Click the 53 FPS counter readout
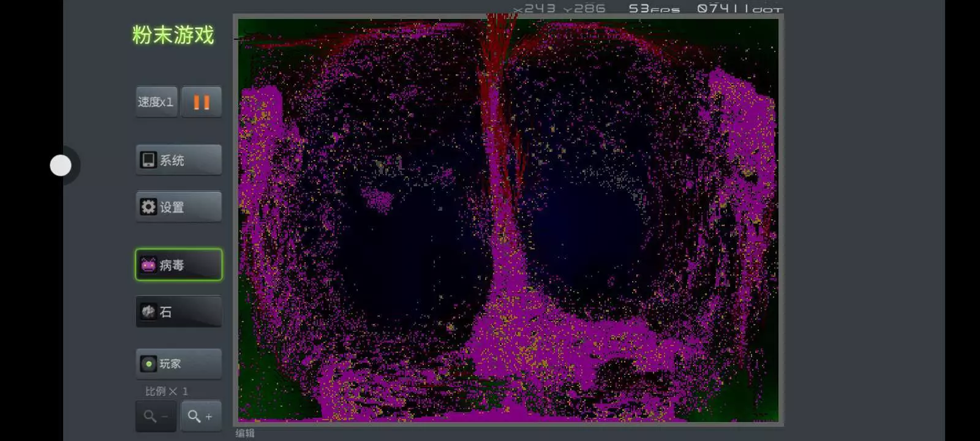The width and height of the screenshot is (980, 441). 654,9
